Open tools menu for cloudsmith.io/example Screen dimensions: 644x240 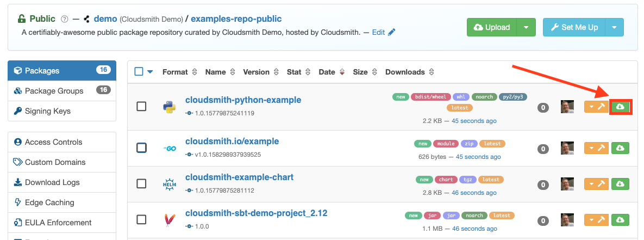coord(597,148)
